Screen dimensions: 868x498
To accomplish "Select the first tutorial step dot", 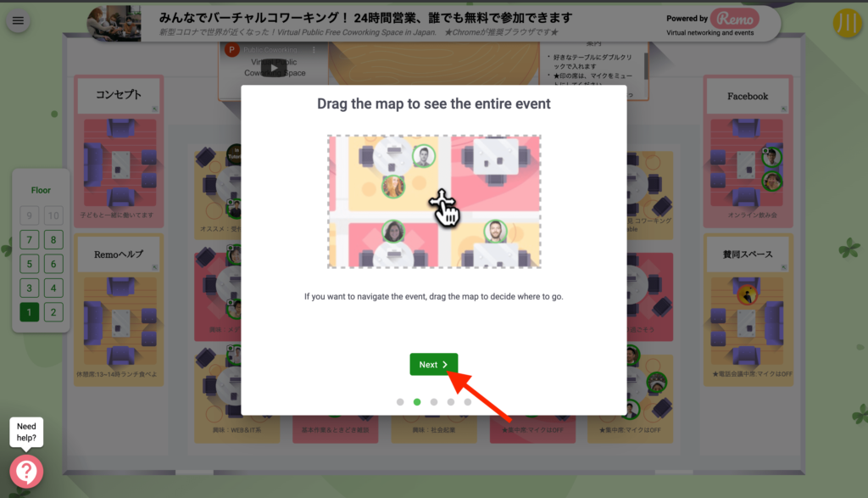I will pyautogui.click(x=400, y=402).
